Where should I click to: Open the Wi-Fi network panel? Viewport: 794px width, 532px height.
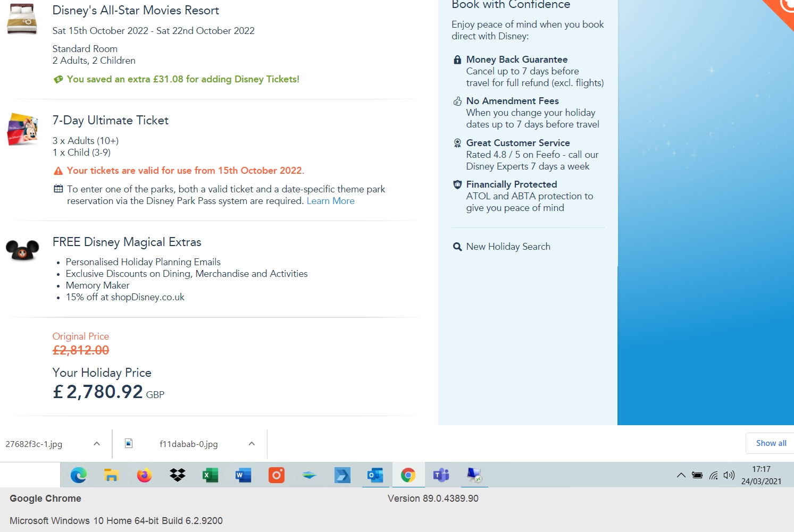[714, 475]
